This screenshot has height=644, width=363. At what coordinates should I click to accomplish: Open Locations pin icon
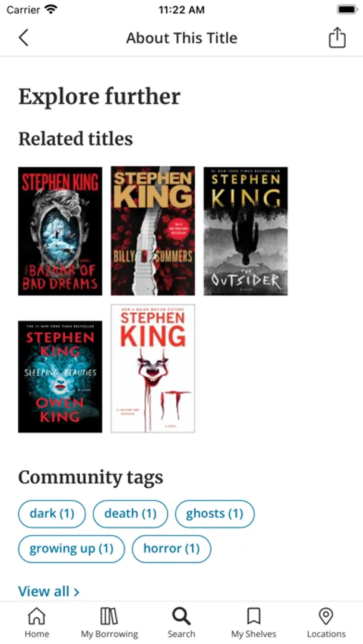coord(326,617)
